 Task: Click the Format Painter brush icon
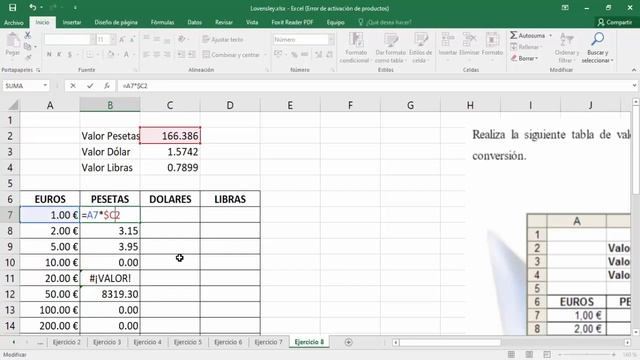28,58
